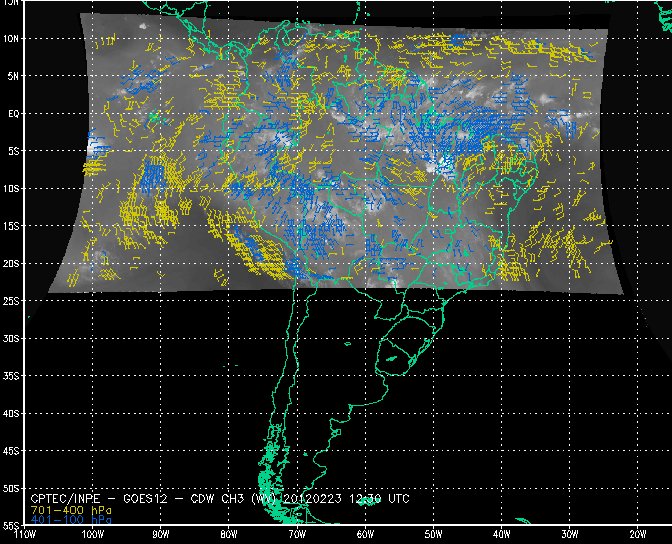
Task: Click the 10N latitude axis label
Action: tap(11, 39)
